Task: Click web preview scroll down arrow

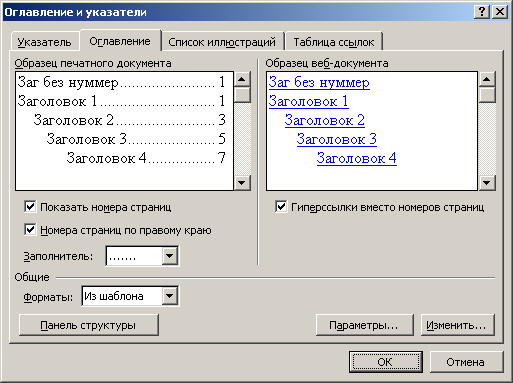Action: (487, 183)
